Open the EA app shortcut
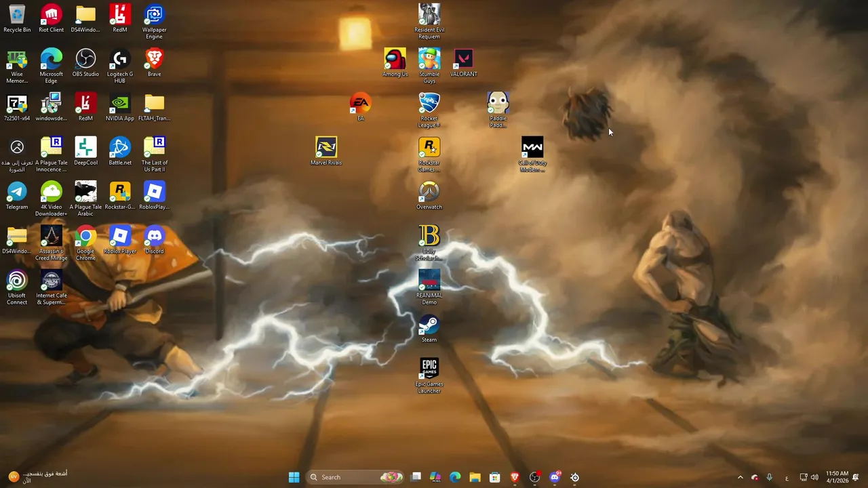Screen dimensions: 868x488 coord(361,107)
